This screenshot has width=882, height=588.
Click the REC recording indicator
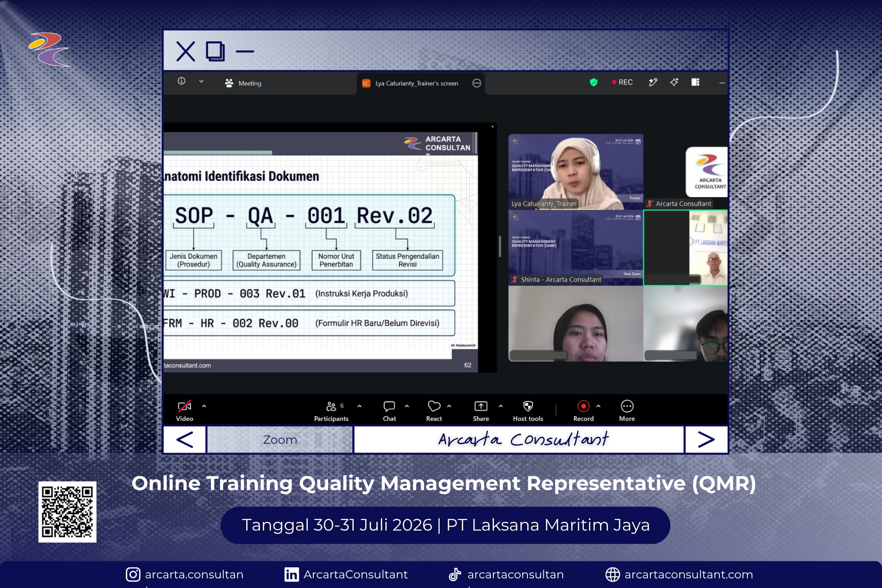[x=622, y=82]
